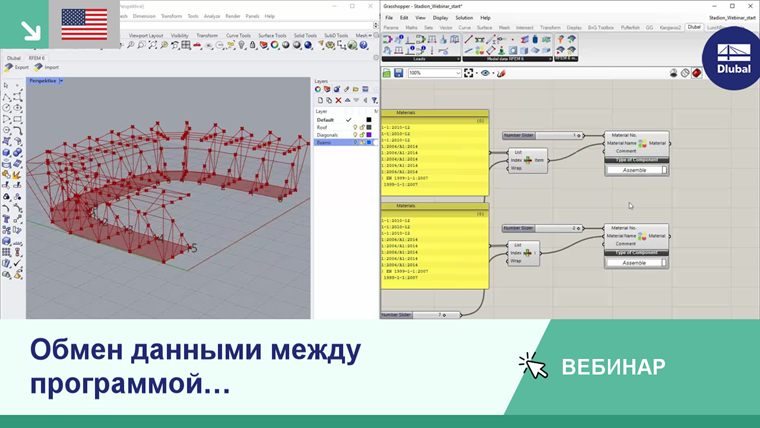Click the Import button in RFEM 6 toolbar

coord(47,67)
